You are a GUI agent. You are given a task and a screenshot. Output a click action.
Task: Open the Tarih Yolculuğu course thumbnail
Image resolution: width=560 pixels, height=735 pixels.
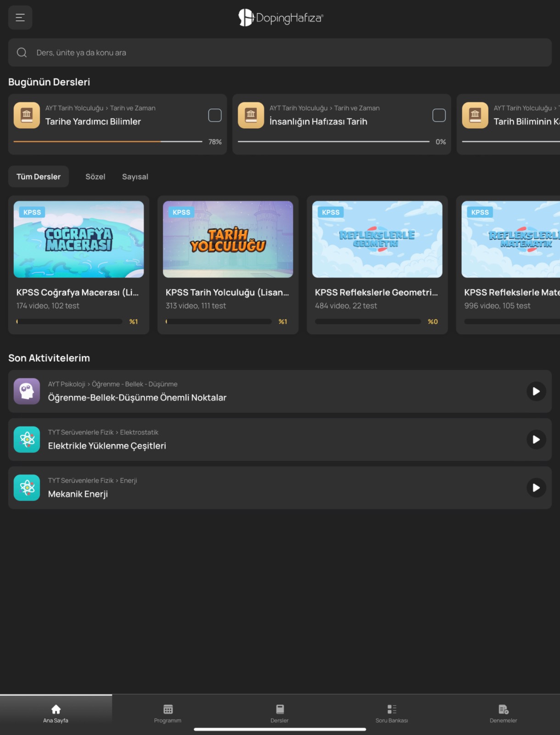coord(228,239)
